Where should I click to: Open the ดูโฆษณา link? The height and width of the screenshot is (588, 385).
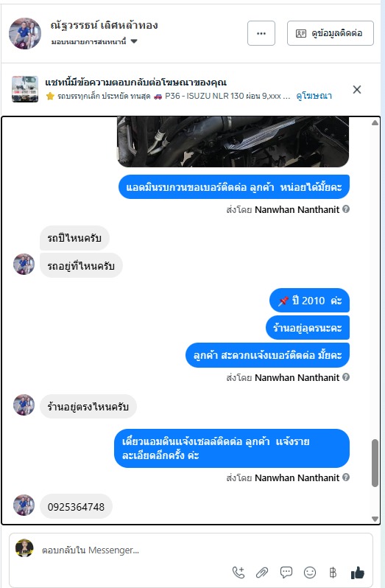[x=314, y=96]
